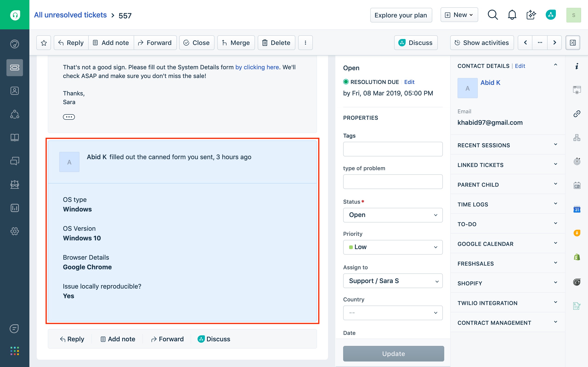
Task: Open Admin settings gear in sidebar
Action: (x=14, y=231)
